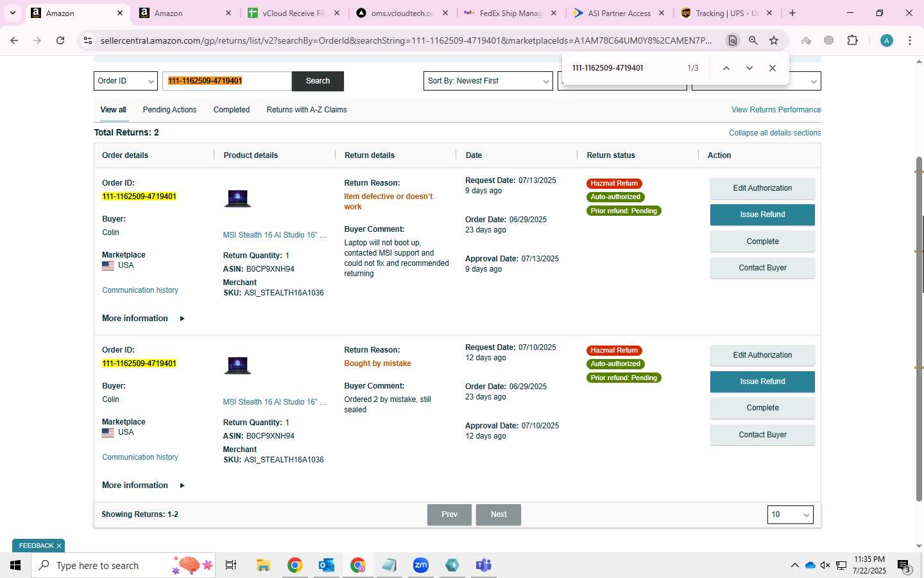Click Contact Buyer for defective return
Screen dimensions: 924x578
[x=762, y=268]
